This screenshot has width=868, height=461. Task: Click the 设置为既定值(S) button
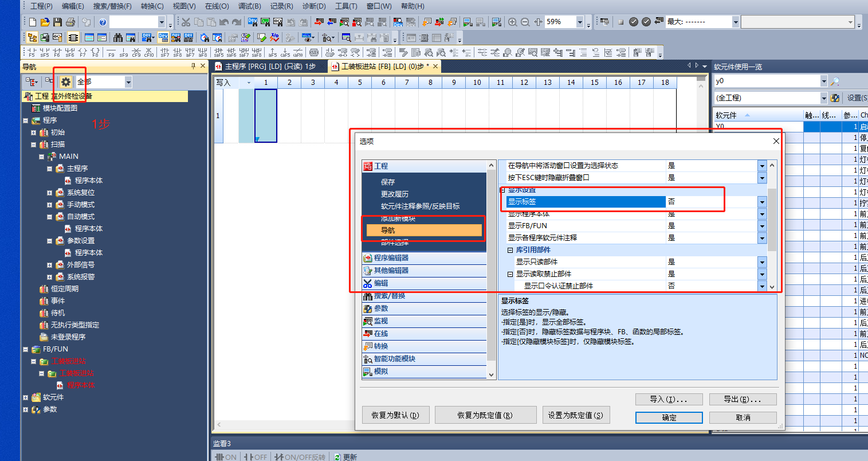point(576,415)
